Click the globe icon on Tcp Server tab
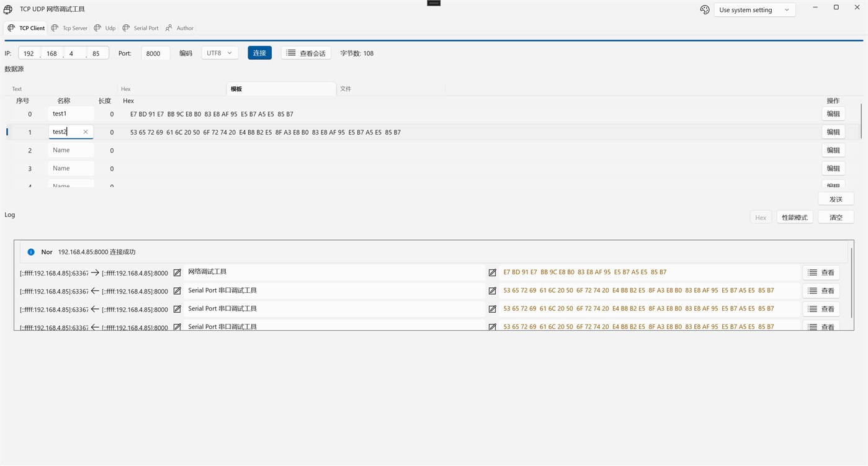The width and height of the screenshot is (868, 466). 55,28
